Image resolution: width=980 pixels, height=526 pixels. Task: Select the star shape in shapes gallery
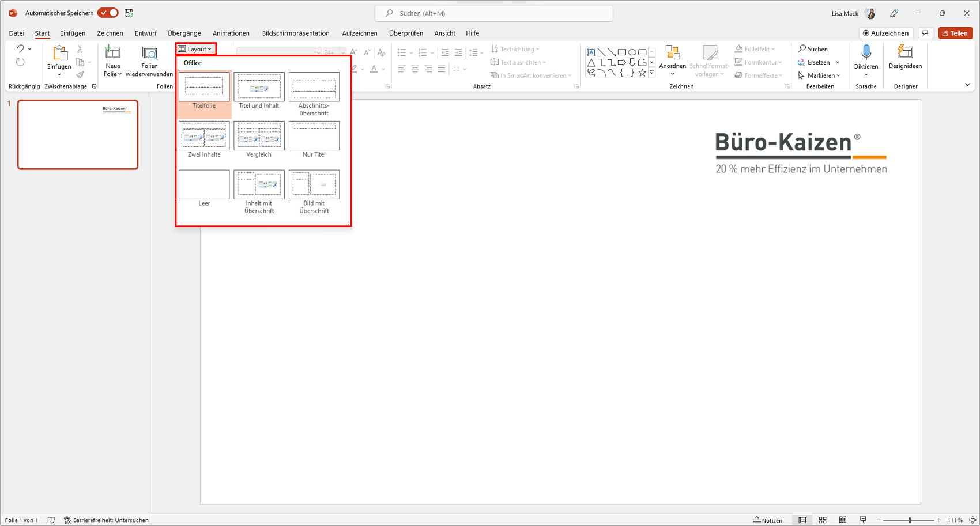pos(642,73)
